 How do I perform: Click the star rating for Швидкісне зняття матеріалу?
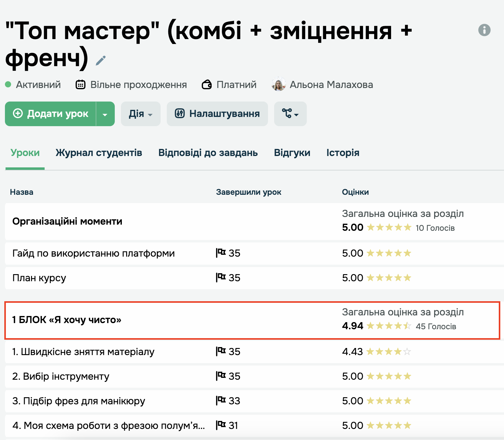[389, 352]
